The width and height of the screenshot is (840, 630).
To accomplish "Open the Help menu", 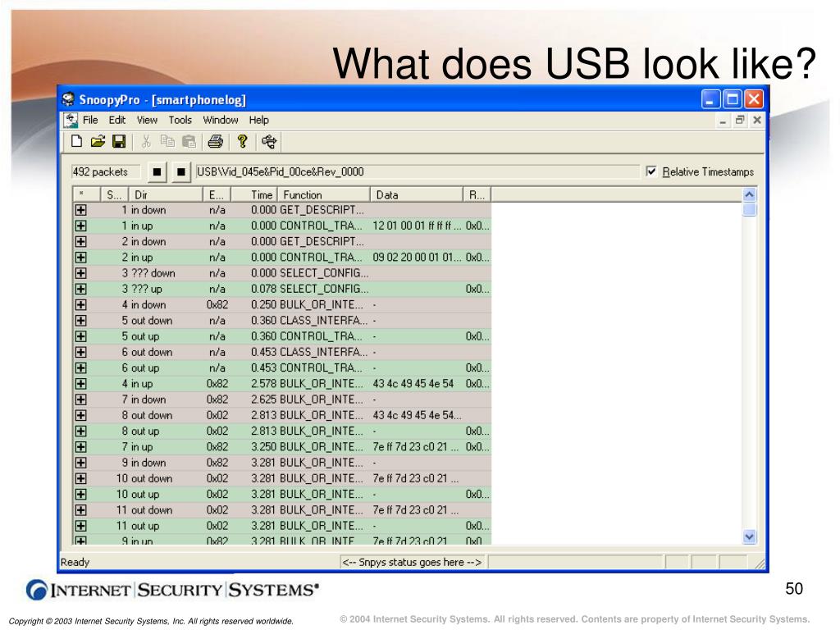I will [x=258, y=120].
